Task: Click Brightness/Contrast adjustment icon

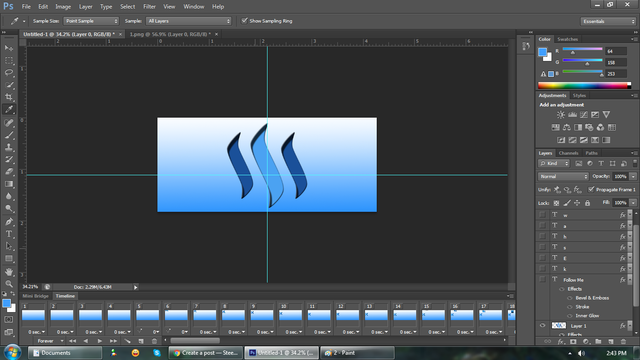Action: pos(561,115)
